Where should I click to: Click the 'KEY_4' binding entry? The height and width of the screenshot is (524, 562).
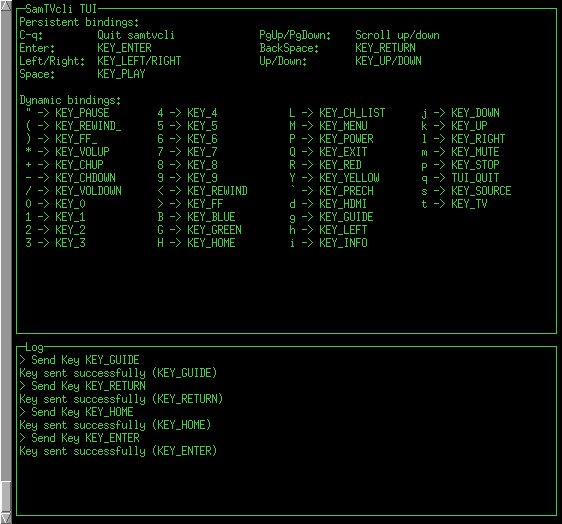(202, 113)
